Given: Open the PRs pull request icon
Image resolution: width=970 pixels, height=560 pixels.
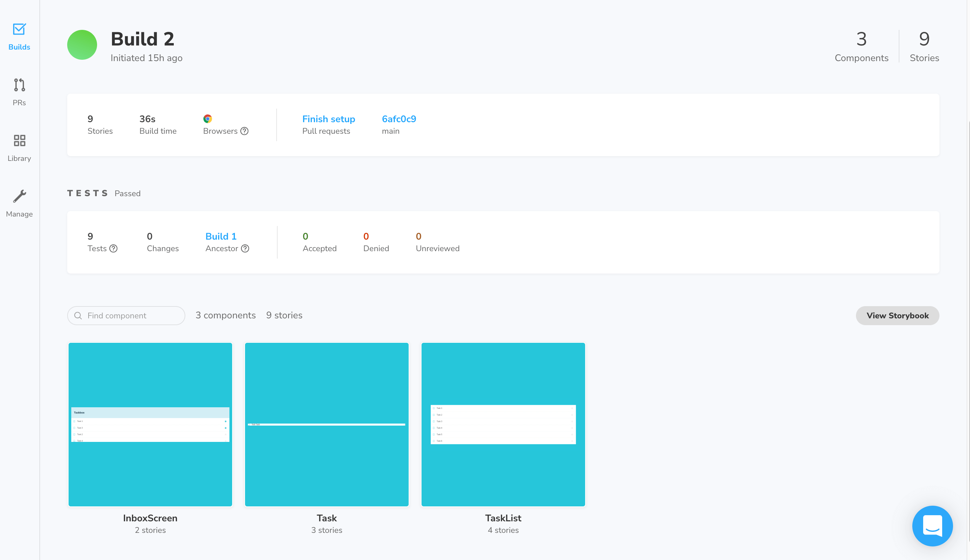Looking at the screenshot, I should (x=19, y=85).
